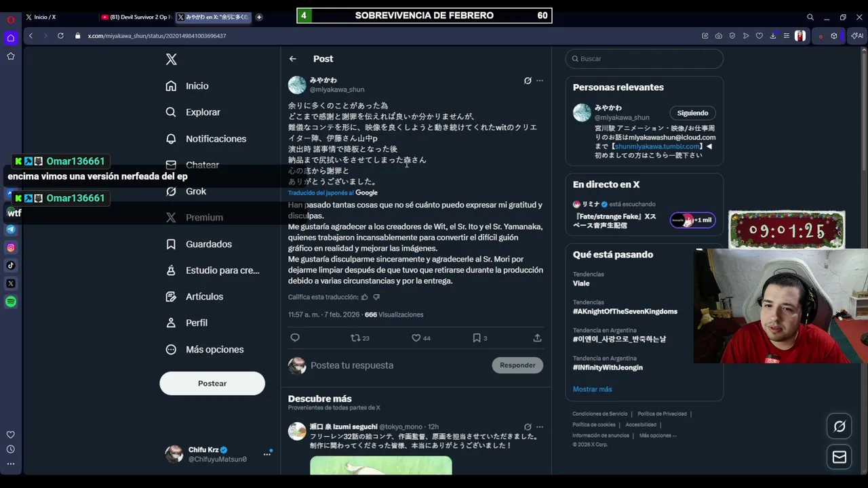Like the post showing 44 likes

coord(421,338)
